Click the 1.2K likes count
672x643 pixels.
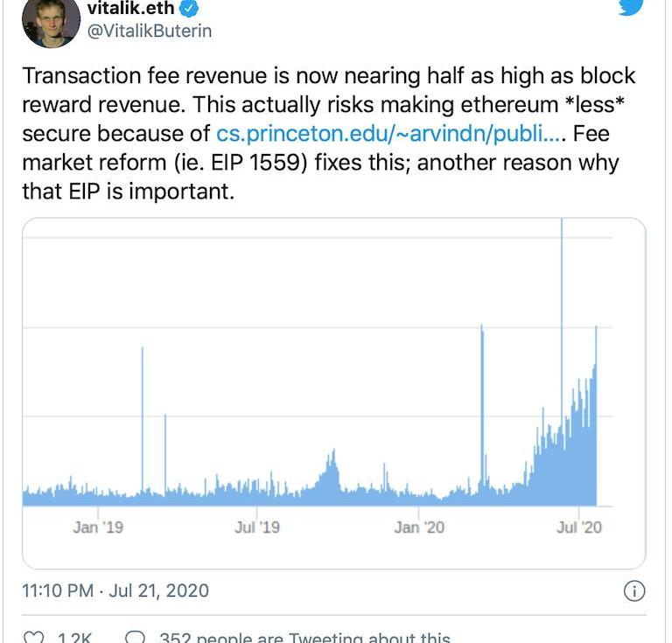pyautogui.click(x=74, y=638)
